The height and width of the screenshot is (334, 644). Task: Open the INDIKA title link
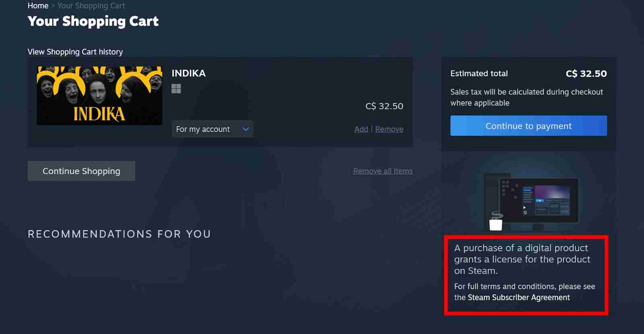[188, 73]
